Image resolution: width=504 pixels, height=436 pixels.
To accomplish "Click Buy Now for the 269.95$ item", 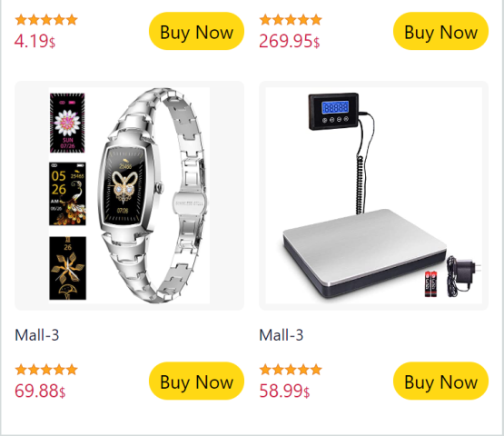I will 440,31.
